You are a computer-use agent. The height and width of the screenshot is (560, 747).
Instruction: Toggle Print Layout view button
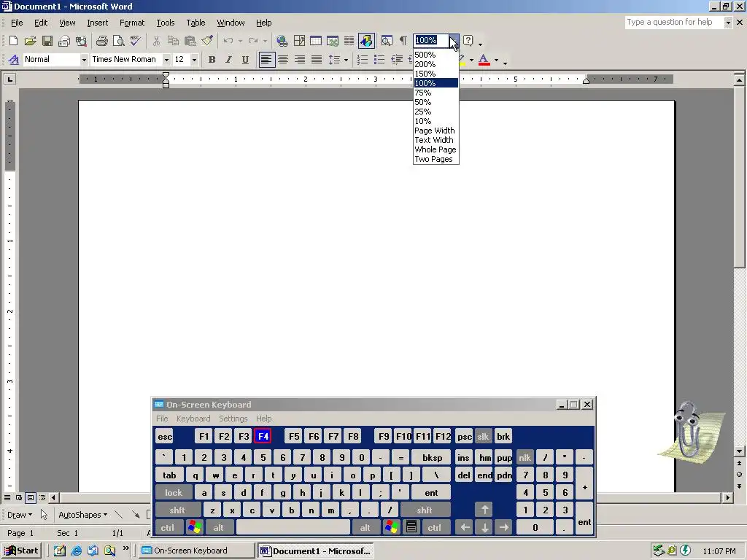point(31,497)
